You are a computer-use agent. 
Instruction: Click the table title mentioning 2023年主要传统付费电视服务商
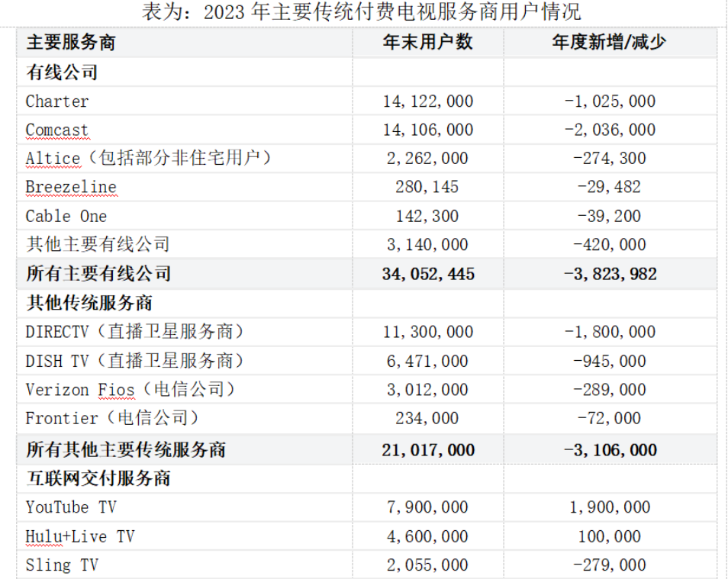(x=361, y=11)
